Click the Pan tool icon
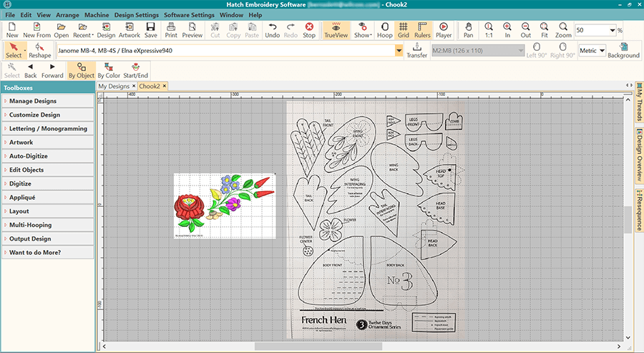 (468, 30)
